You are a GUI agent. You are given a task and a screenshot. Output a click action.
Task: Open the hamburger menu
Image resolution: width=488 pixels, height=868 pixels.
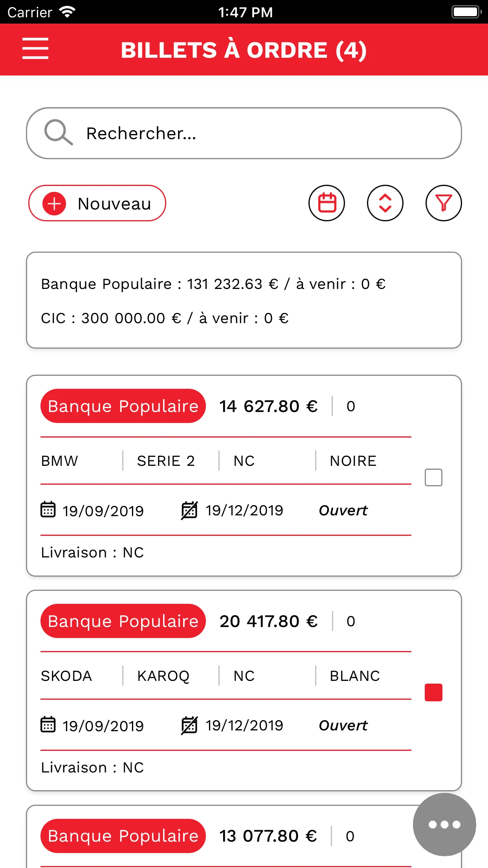pyautogui.click(x=35, y=49)
